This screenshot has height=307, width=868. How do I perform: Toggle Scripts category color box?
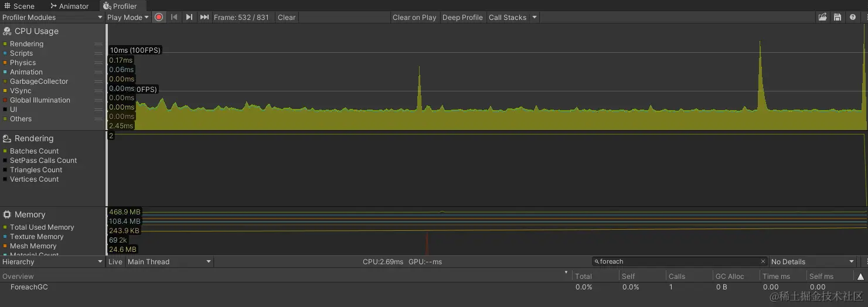[5, 53]
